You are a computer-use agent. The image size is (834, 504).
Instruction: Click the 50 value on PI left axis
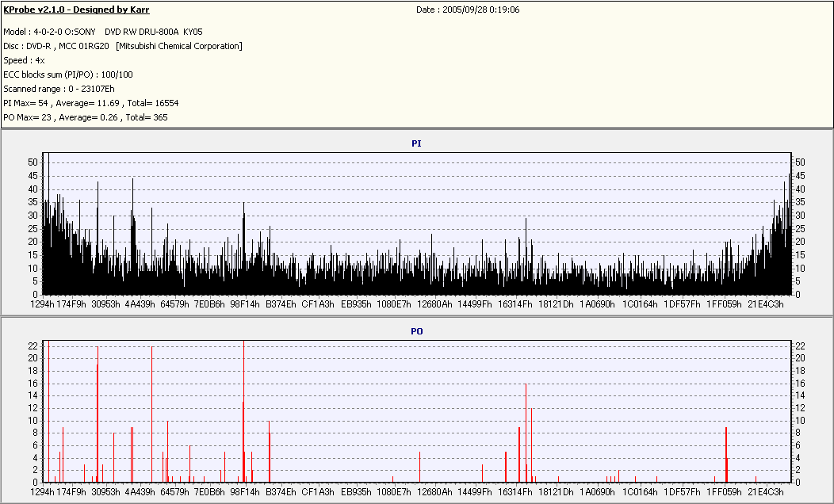[33, 162]
